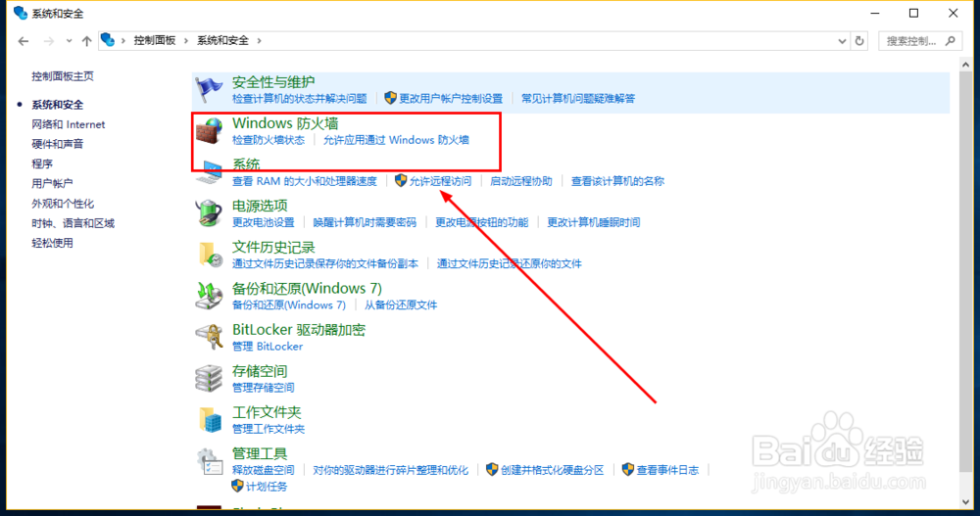Click 常见计算机问题疑难解答 link
980x516 pixels.
577,99
